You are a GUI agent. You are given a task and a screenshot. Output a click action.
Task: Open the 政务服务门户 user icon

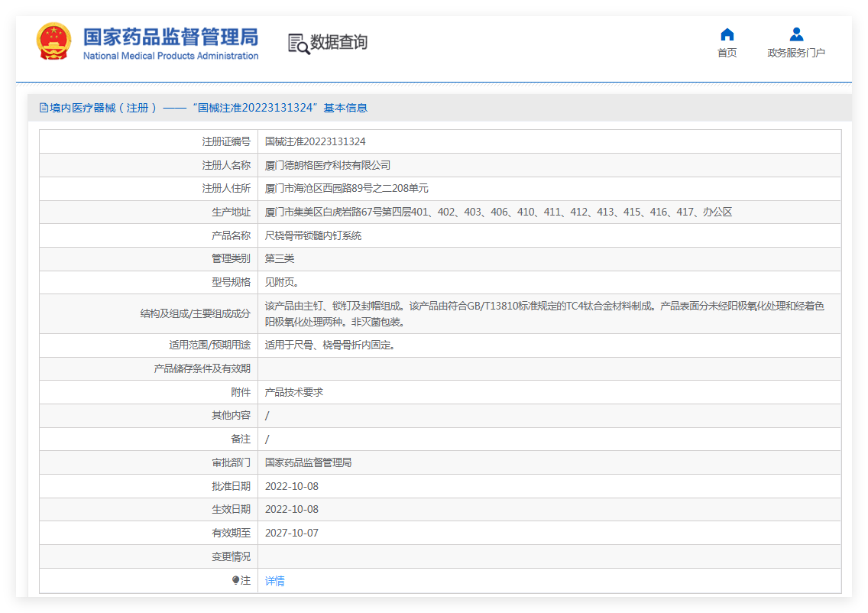point(796,34)
